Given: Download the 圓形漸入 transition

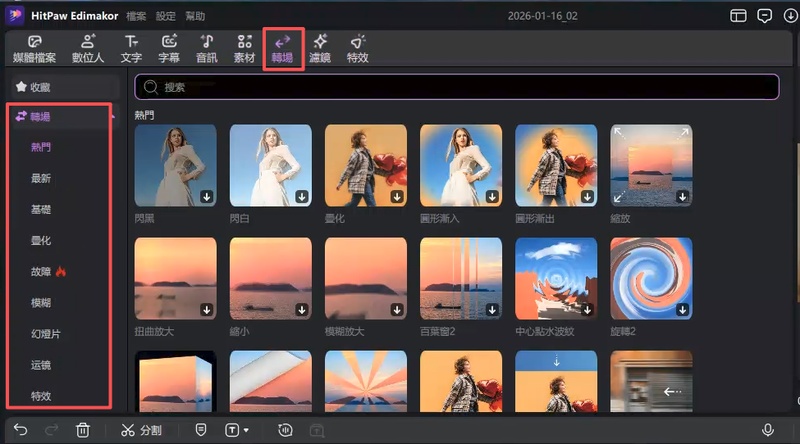Looking at the screenshot, I should click(492, 196).
